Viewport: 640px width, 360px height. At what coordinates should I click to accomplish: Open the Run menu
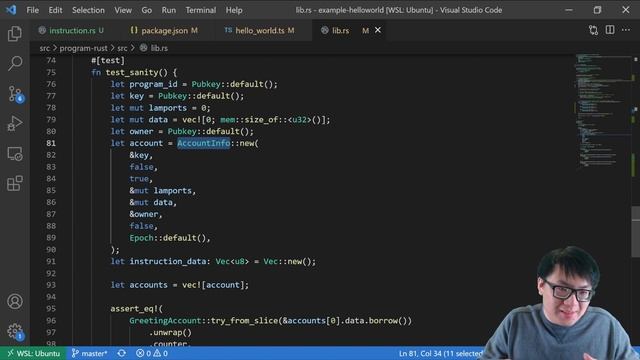pos(169,10)
